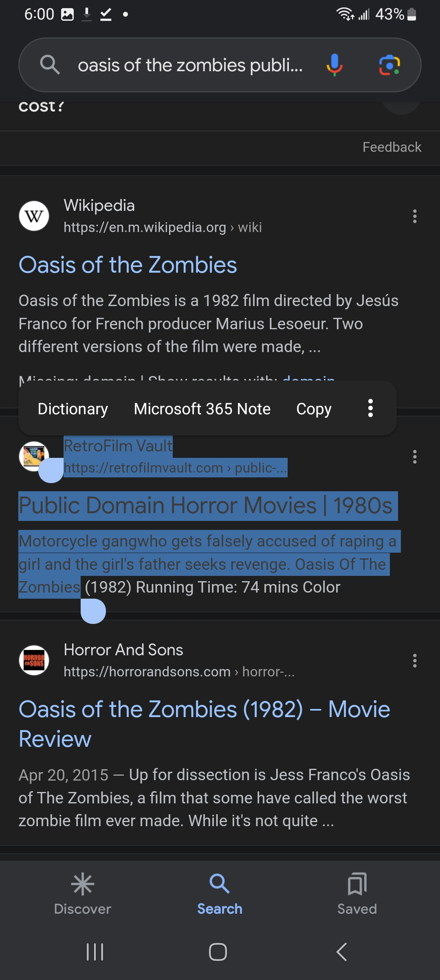Switch to the Saved tab

357,894
